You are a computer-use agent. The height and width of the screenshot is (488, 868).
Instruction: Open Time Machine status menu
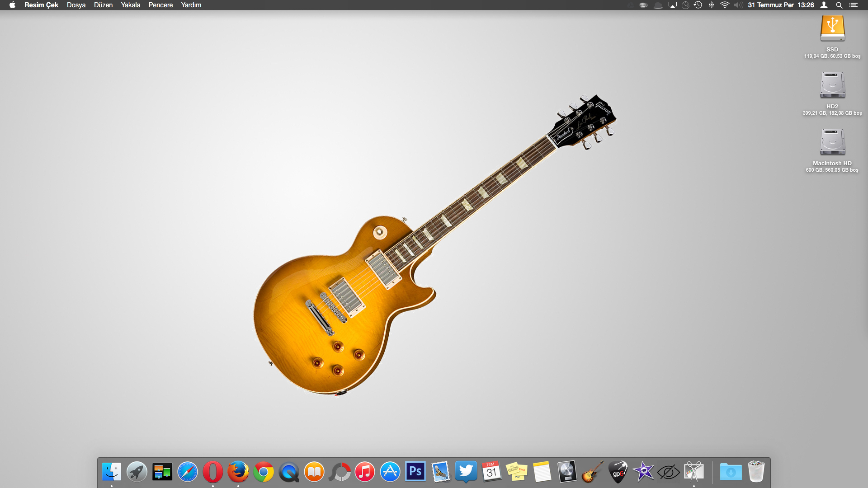pos(698,5)
